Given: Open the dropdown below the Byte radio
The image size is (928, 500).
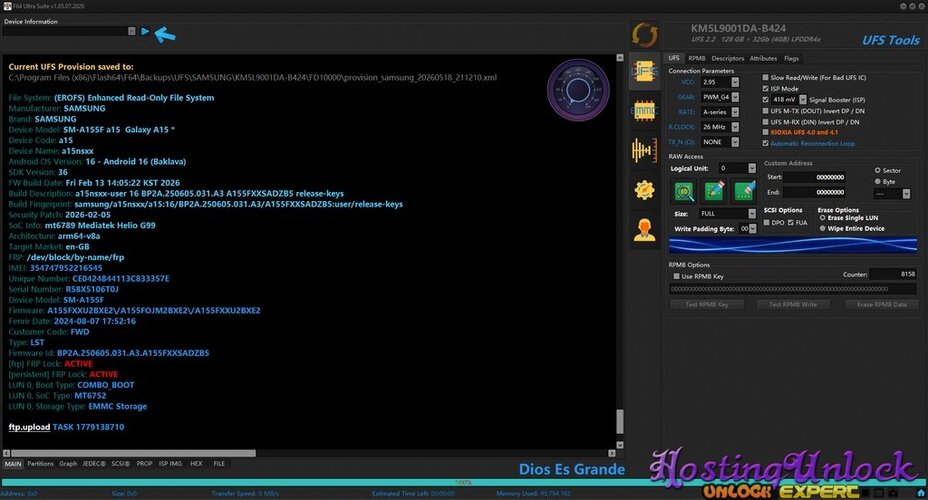Looking at the screenshot, I should click(906, 194).
